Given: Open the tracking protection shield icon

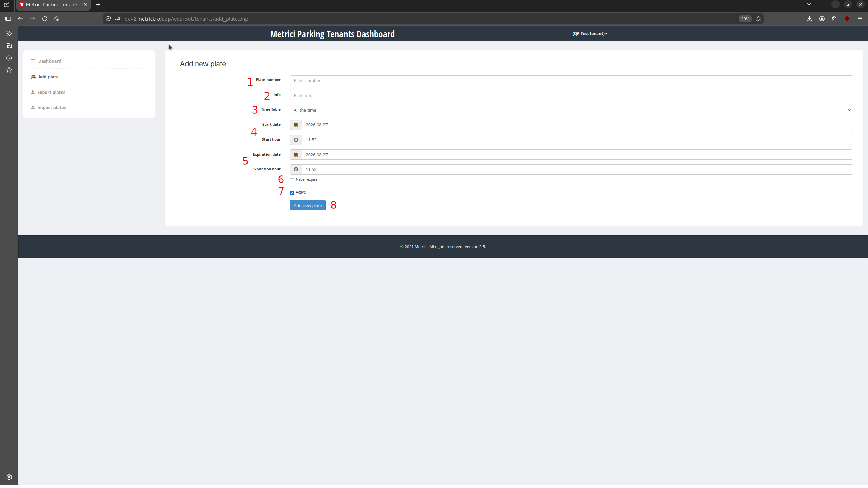Looking at the screenshot, I should coord(108,19).
